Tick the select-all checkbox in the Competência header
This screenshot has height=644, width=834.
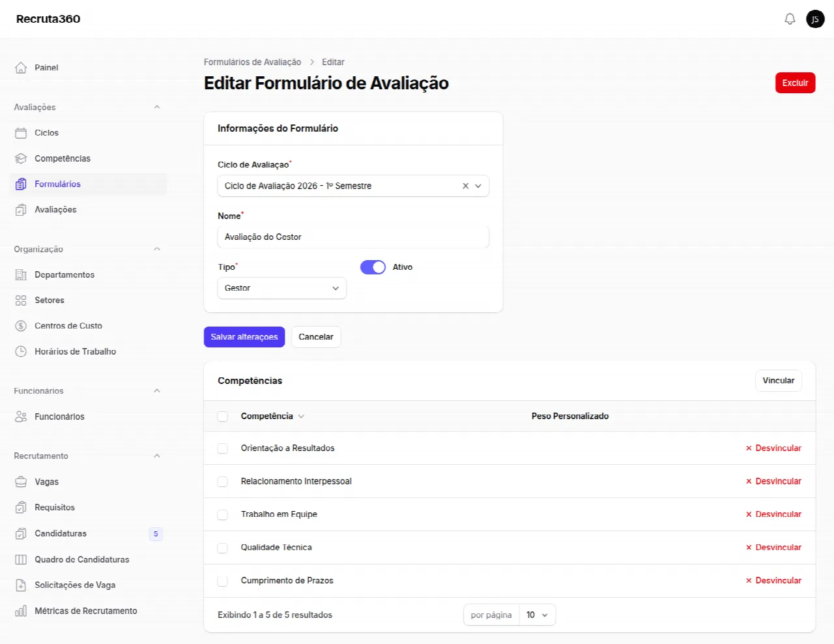[223, 417]
